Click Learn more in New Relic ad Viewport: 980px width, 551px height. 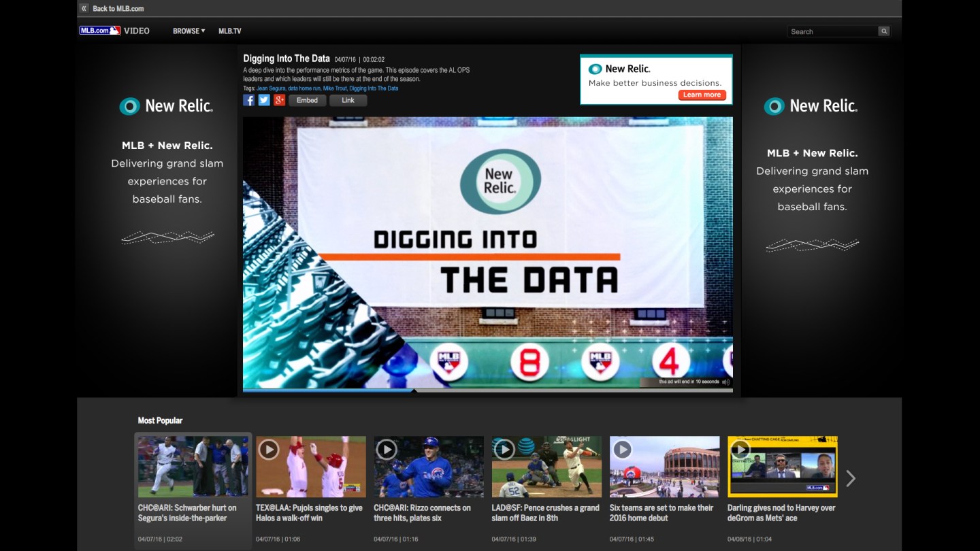point(702,95)
